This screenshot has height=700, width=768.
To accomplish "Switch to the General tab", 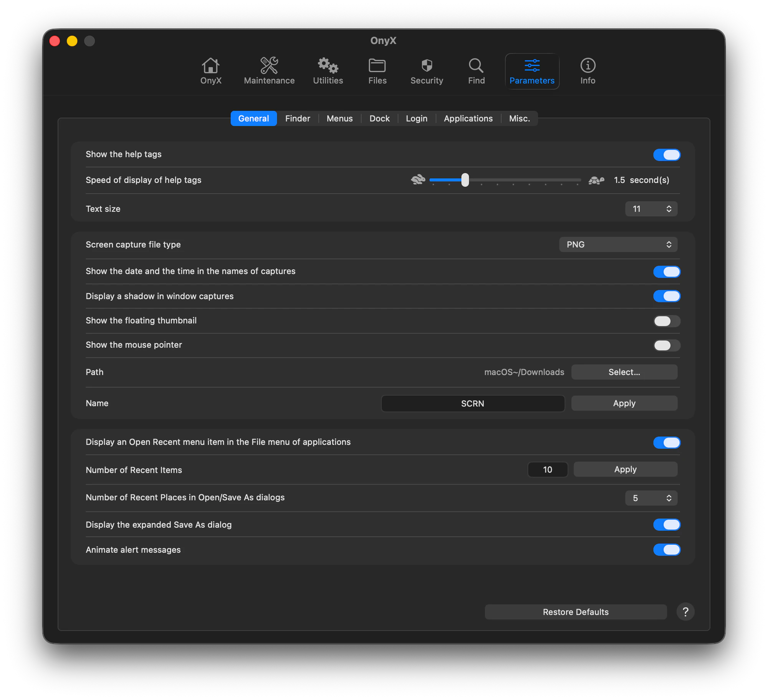I will click(x=253, y=118).
